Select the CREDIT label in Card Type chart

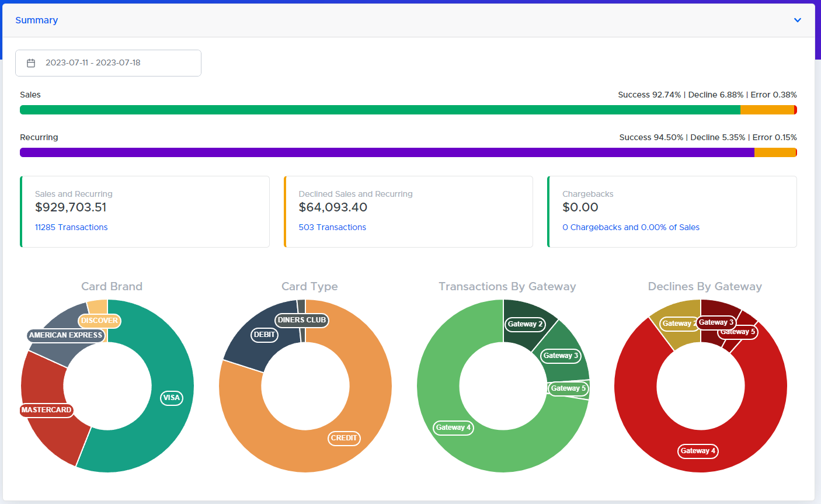344,438
